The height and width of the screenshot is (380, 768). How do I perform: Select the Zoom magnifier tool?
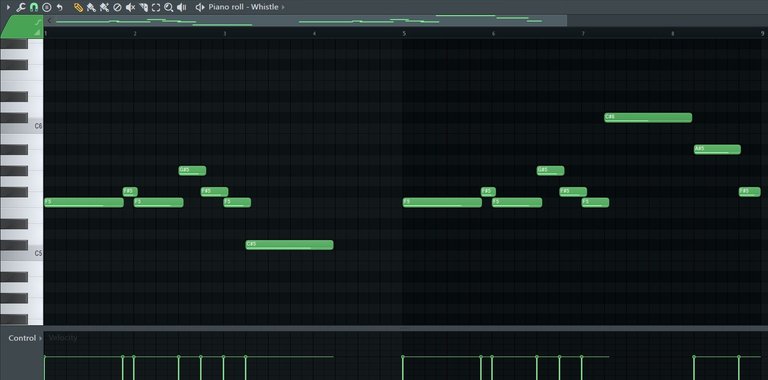(168, 7)
